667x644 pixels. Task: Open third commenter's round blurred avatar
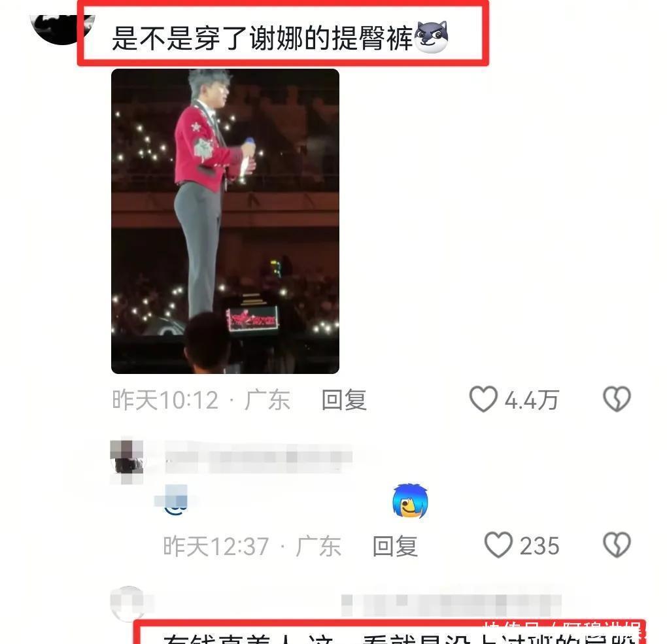coord(129,603)
